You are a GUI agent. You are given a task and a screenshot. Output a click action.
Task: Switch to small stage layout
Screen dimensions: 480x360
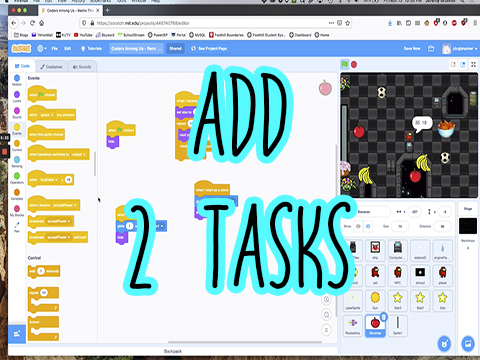[x=453, y=65]
